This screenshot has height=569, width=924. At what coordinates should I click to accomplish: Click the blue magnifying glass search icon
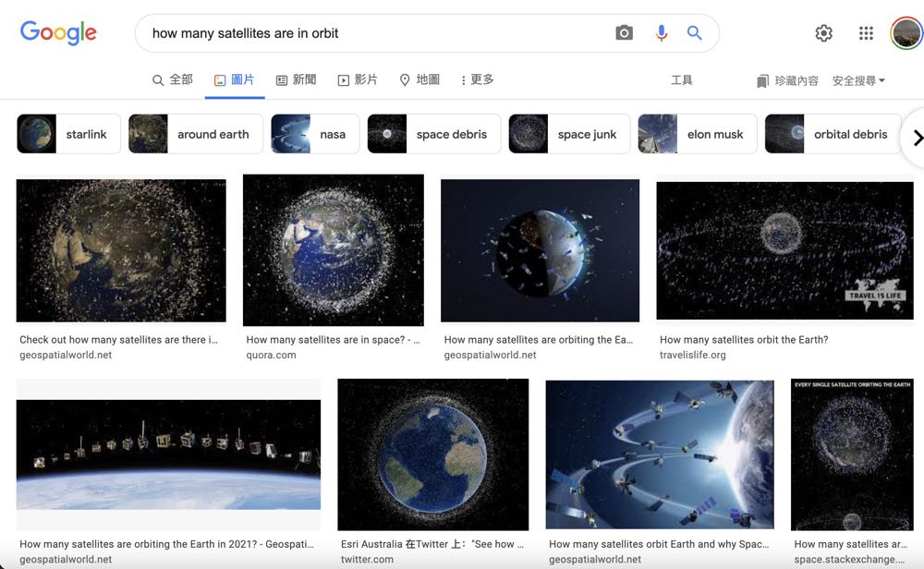click(695, 33)
